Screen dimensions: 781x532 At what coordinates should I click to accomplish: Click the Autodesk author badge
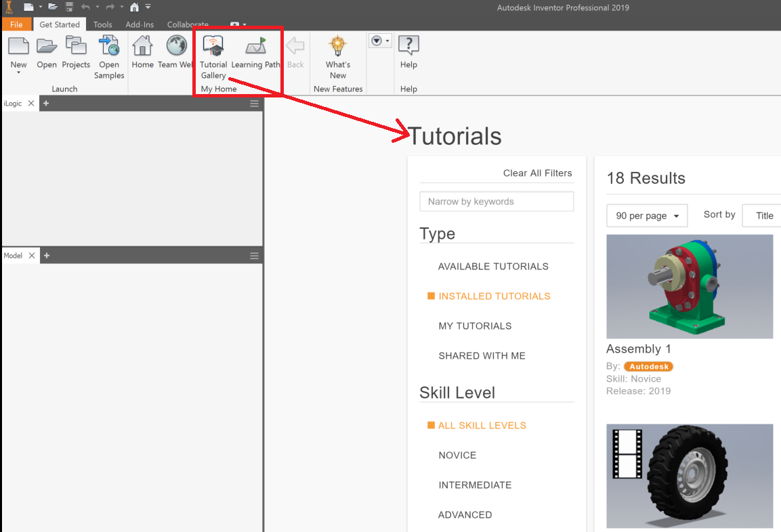tap(648, 367)
